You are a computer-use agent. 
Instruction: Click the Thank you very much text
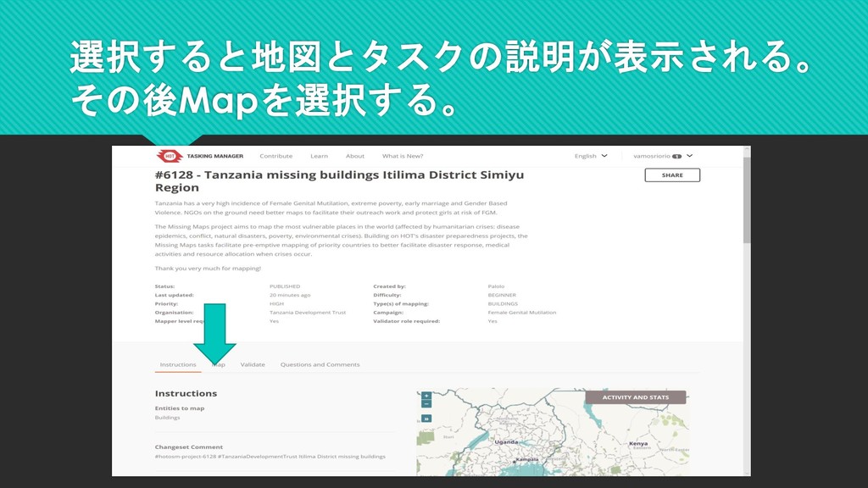[x=208, y=269]
